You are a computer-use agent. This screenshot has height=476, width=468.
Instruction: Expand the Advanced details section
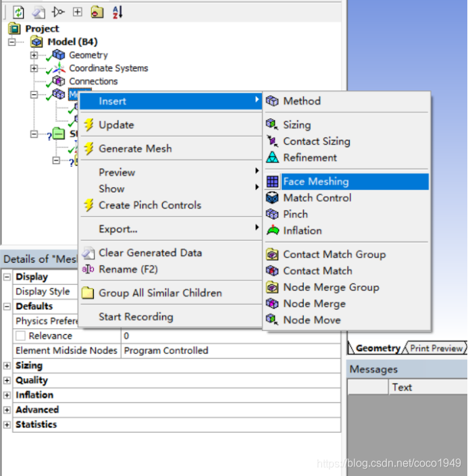[x=7, y=410]
